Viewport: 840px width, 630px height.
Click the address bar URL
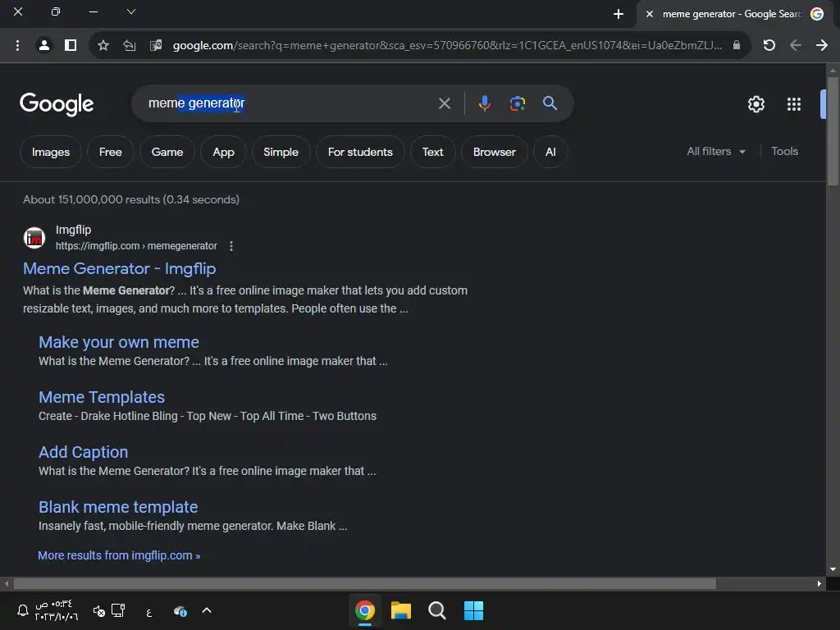click(447, 46)
